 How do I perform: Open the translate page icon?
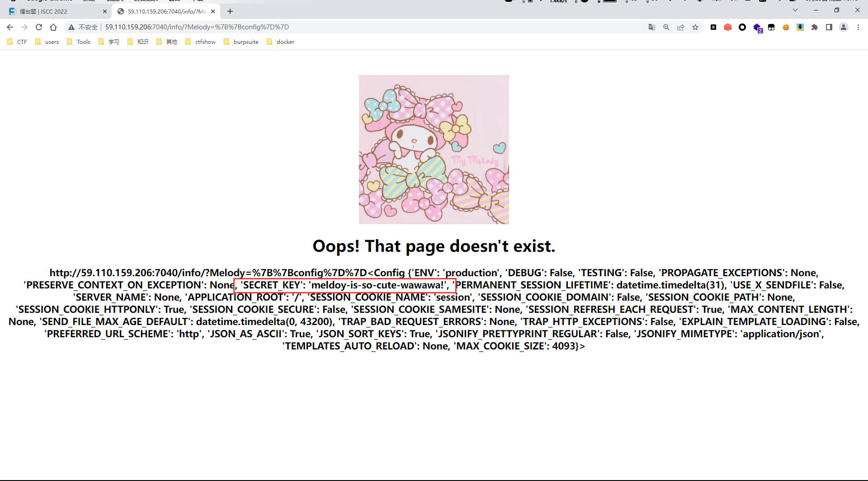pos(652,27)
